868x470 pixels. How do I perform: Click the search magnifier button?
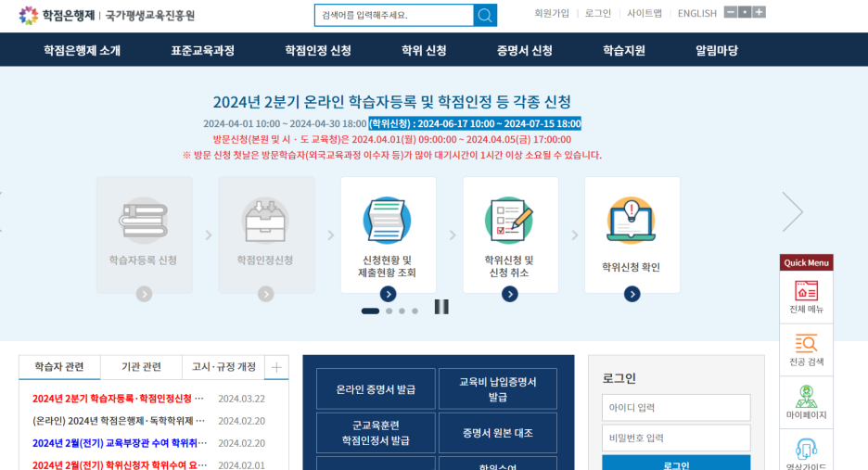click(x=485, y=16)
